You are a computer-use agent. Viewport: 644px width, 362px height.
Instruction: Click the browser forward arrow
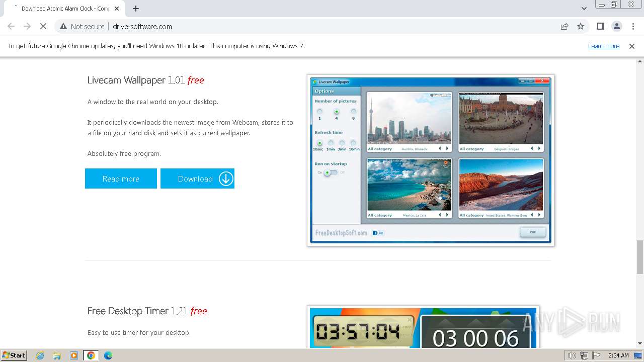click(27, 26)
